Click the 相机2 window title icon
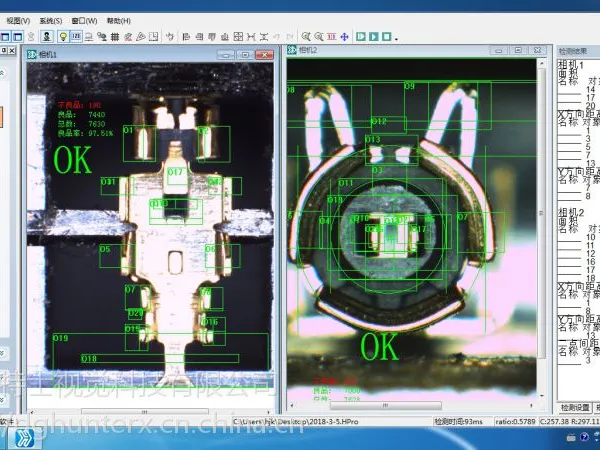The height and width of the screenshot is (450, 600). pyautogui.click(x=292, y=50)
